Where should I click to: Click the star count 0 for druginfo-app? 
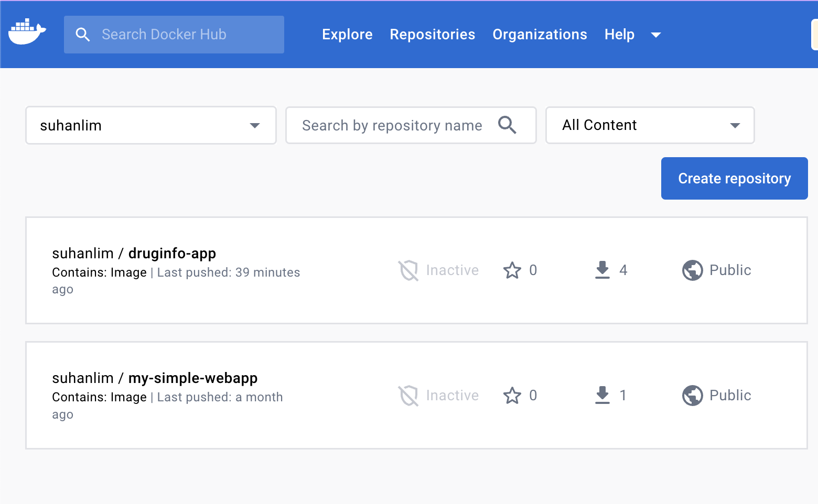[x=533, y=270]
